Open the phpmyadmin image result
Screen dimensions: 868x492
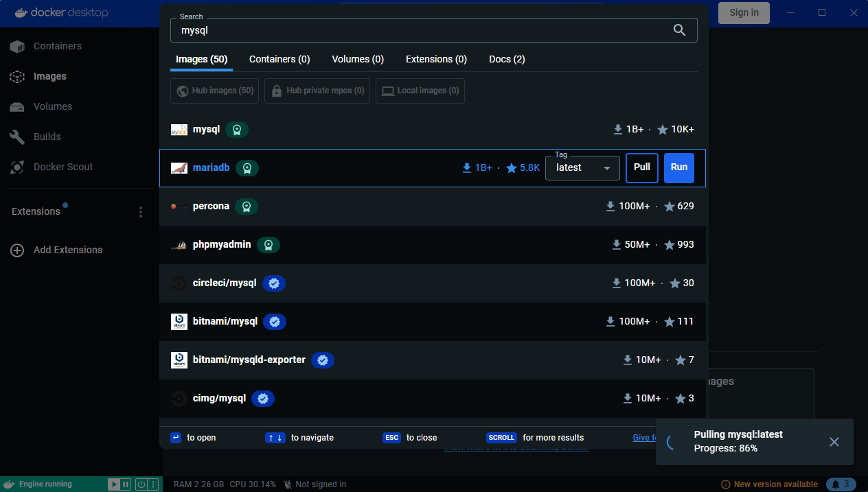[433, 245]
